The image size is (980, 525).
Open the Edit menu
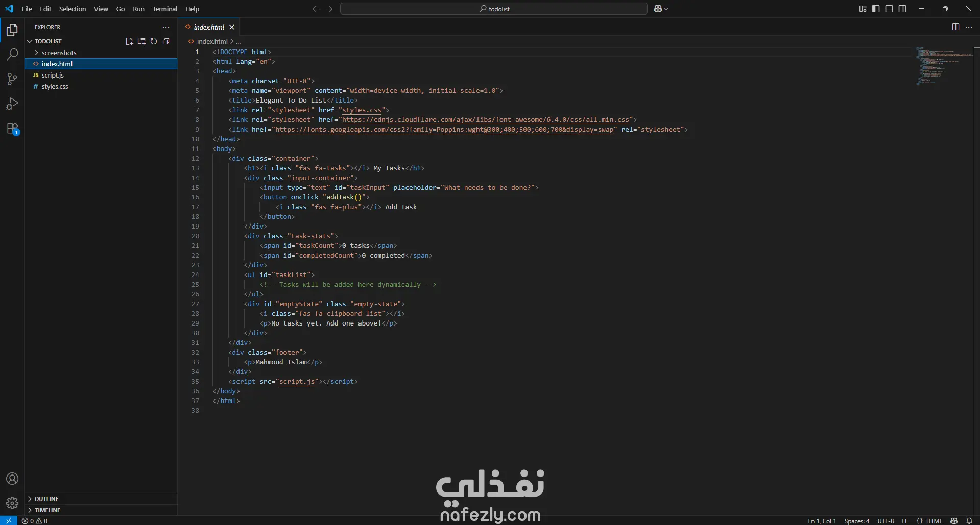tap(45, 9)
